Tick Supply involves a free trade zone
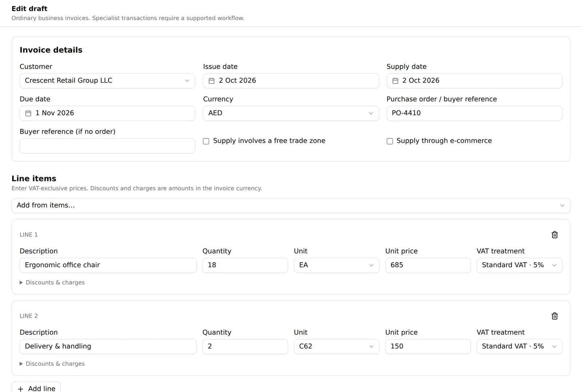The image size is (582, 392). coord(206,141)
